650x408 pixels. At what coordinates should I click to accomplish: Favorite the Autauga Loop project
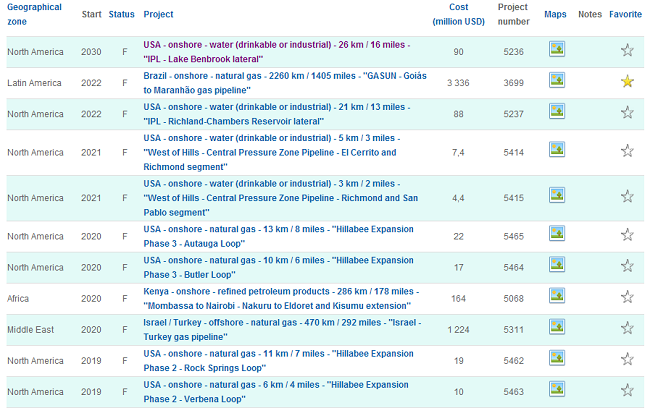[x=627, y=235]
